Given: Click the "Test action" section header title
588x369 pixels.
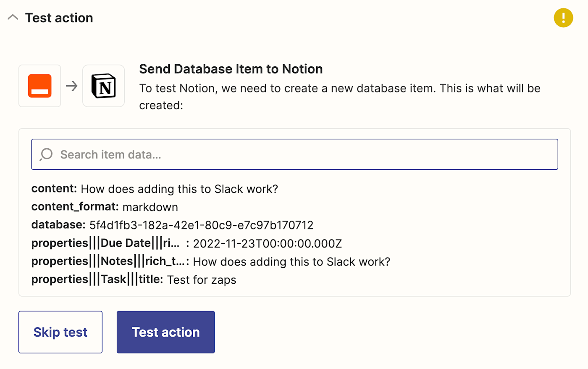Looking at the screenshot, I should pyautogui.click(x=59, y=18).
